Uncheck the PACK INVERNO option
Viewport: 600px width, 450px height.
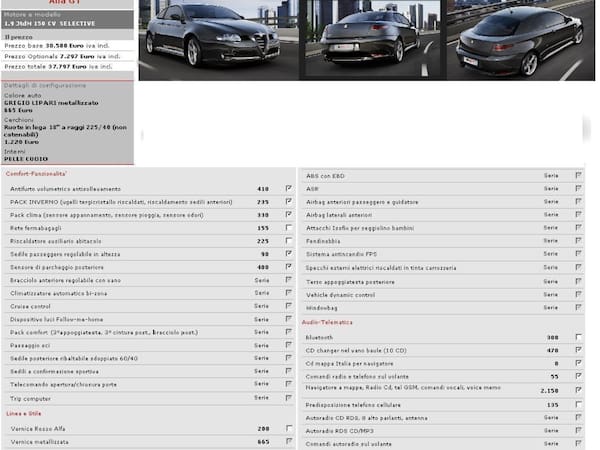(x=289, y=201)
